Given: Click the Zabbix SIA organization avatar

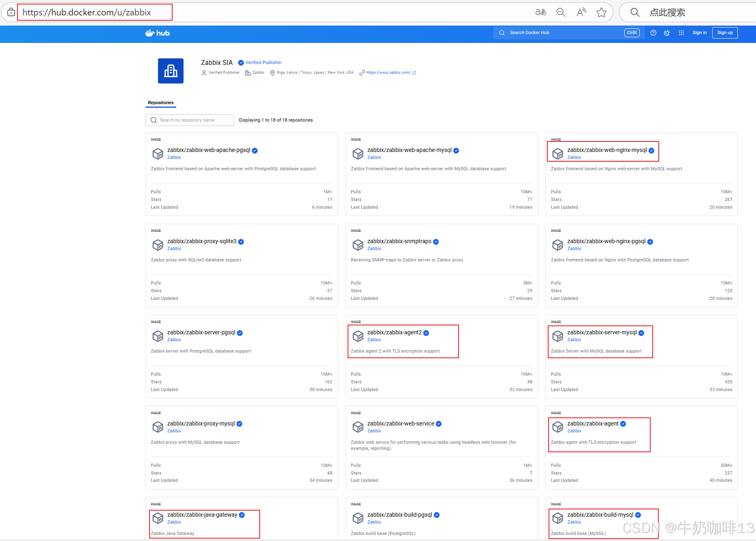Looking at the screenshot, I should point(171,71).
